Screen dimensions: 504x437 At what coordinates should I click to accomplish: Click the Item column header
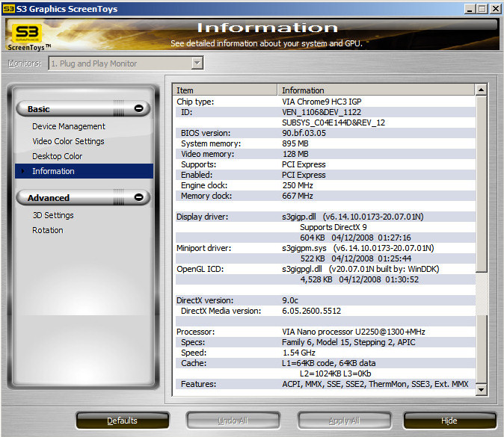pyautogui.click(x=225, y=90)
